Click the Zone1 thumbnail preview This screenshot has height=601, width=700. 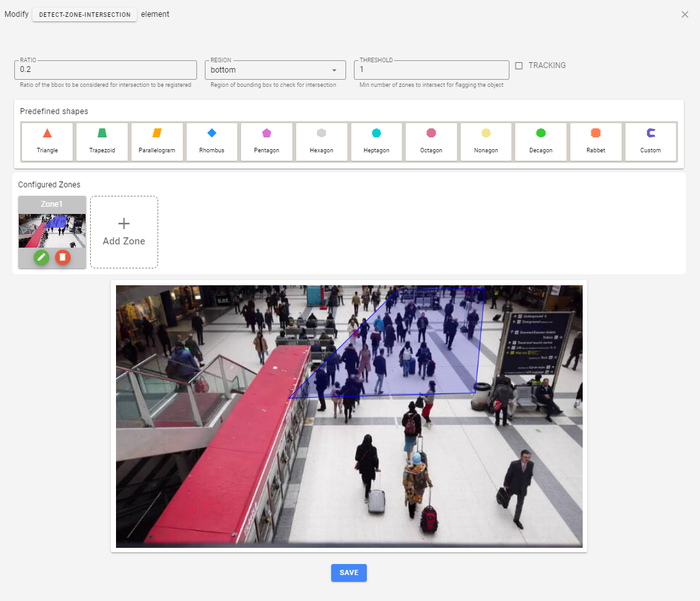[x=52, y=230]
